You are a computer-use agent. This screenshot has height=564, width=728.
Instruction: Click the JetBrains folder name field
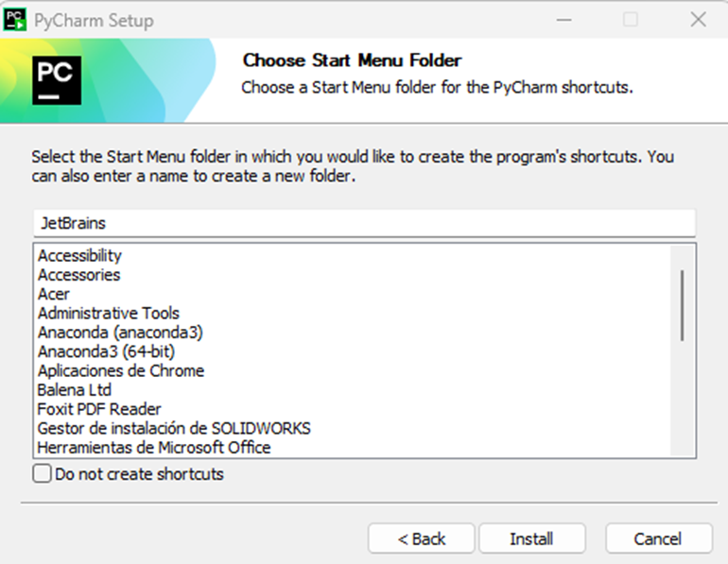(x=364, y=224)
